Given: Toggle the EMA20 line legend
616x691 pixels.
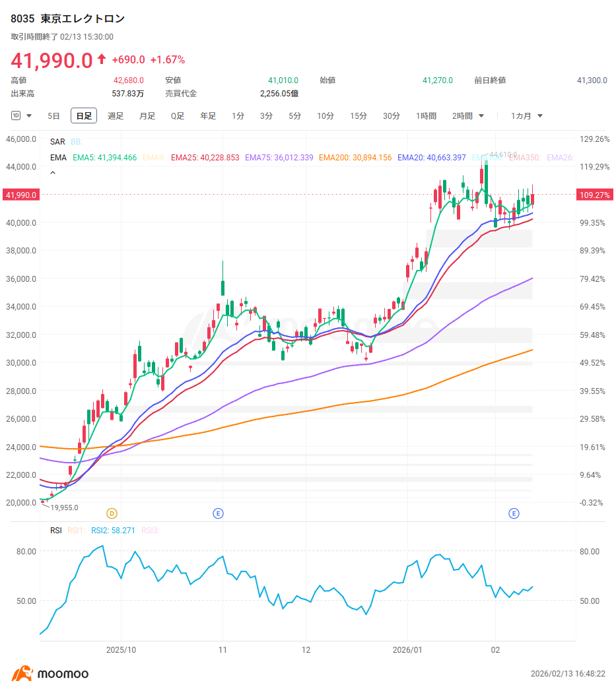Looking at the screenshot, I should point(431,157).
